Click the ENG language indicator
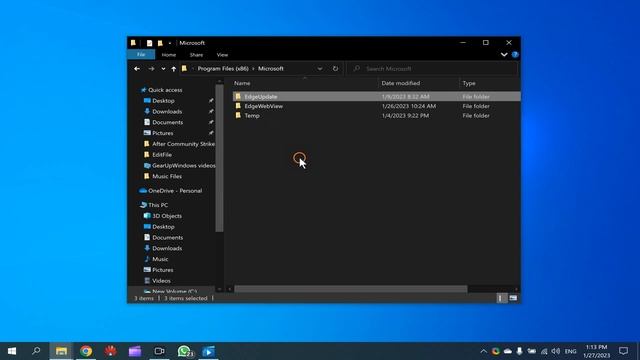The width and height of the screenshot is (640, 360). 571,351
